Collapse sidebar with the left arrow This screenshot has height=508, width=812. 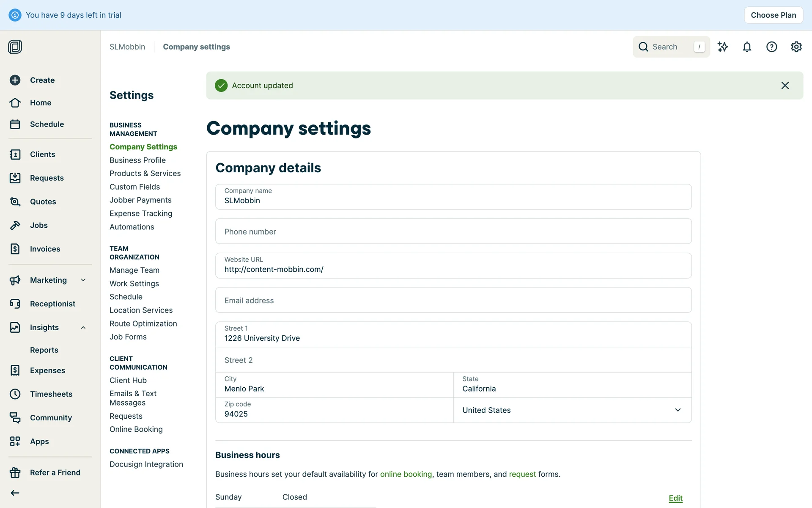(x=15, y=493)
